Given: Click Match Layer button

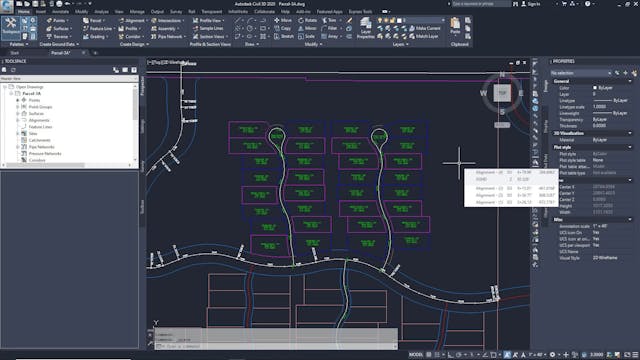Looking at the screenshot, I should pyautogui.click(x=424, y=36).
